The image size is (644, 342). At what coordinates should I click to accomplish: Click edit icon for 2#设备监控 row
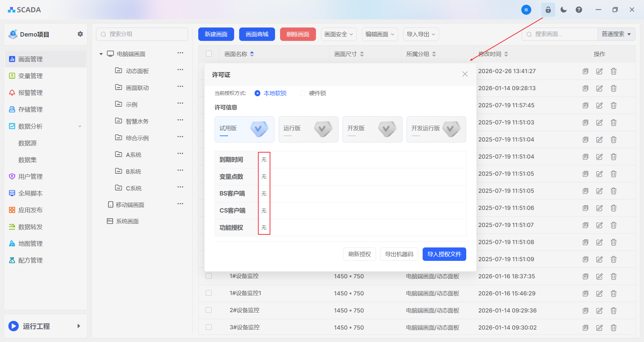(x=599, y=310)
